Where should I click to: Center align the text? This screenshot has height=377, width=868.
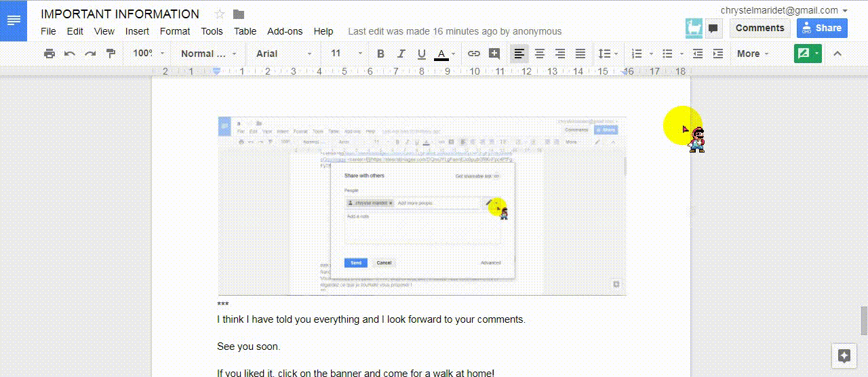pos(540,54)
